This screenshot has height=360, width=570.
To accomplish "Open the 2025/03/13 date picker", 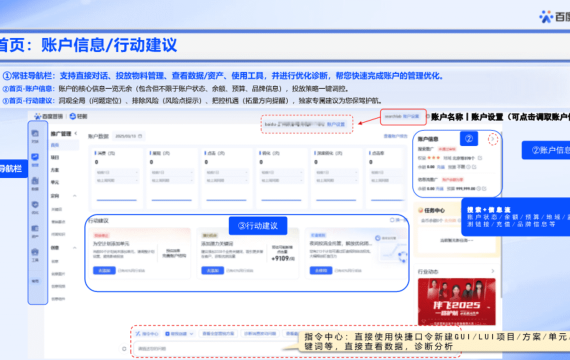I will coord(128,136).
